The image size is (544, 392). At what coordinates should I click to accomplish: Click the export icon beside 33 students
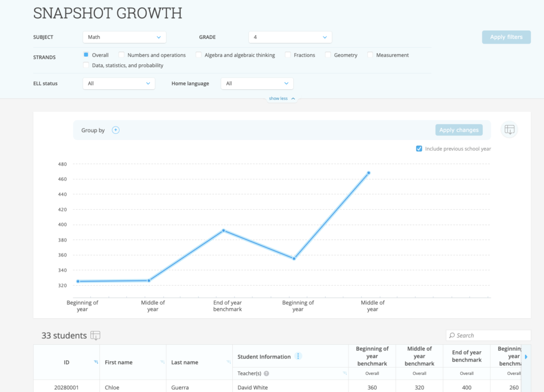96,335
